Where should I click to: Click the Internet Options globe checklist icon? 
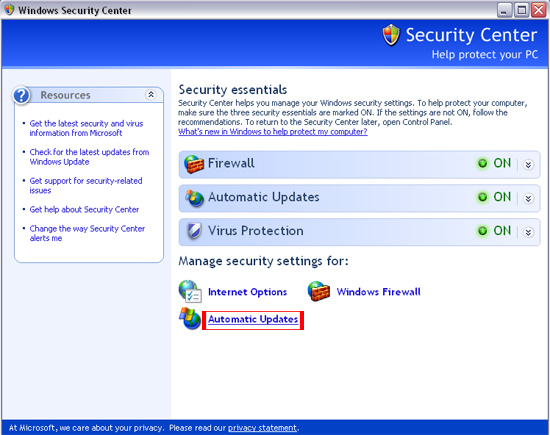click(190, 291)
